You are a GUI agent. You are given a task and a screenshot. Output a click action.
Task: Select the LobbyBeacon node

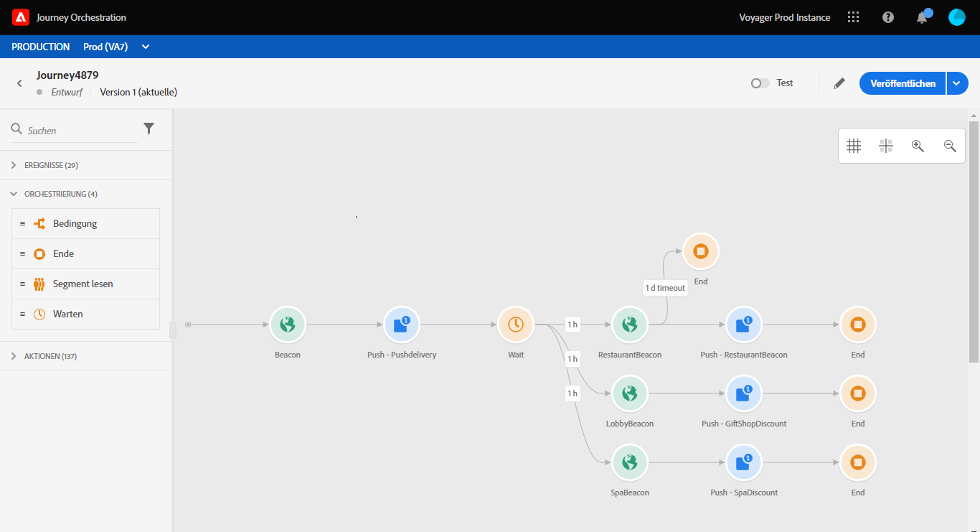tap(630, 393)
